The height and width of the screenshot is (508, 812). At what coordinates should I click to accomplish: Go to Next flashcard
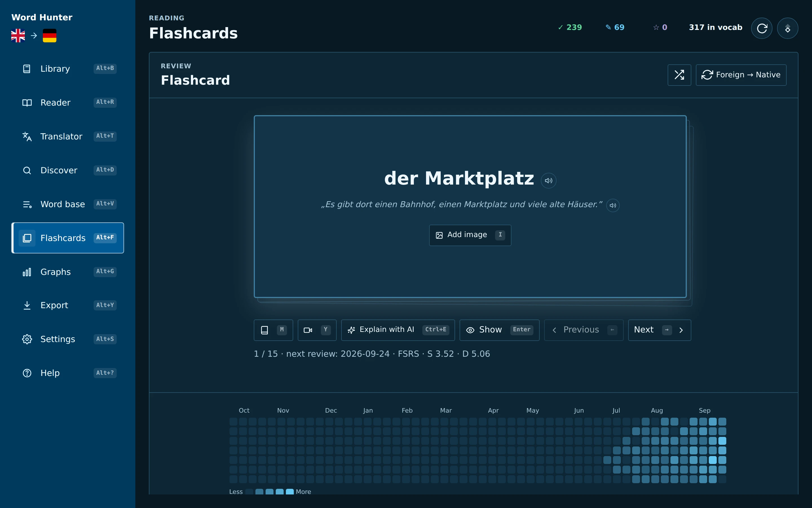(x=659, y=330)
